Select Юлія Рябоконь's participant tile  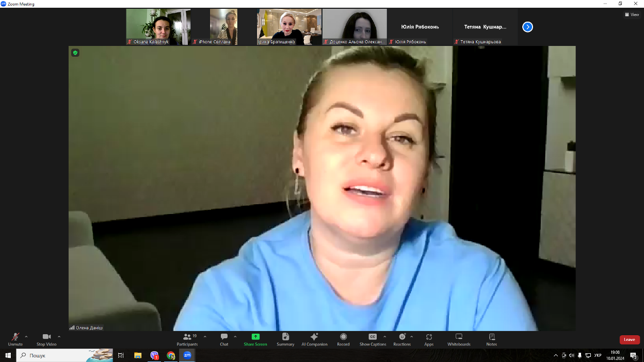coord(420,27)
